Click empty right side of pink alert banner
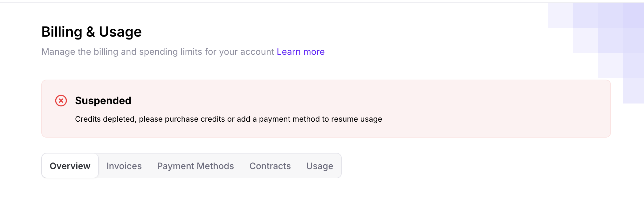Image resolution: width=644 pixels, height=200 pixels. [x=509, y=108]
